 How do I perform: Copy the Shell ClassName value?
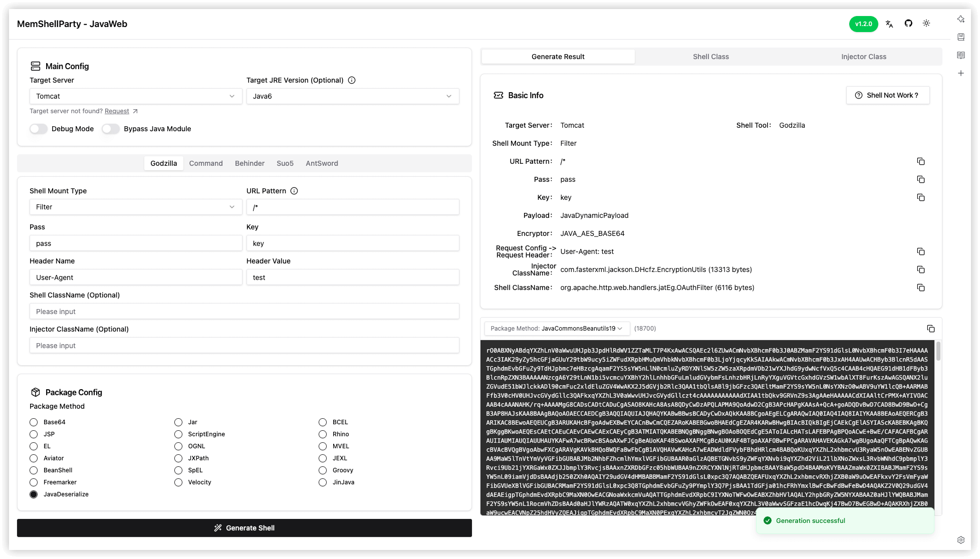click(921, 288)
